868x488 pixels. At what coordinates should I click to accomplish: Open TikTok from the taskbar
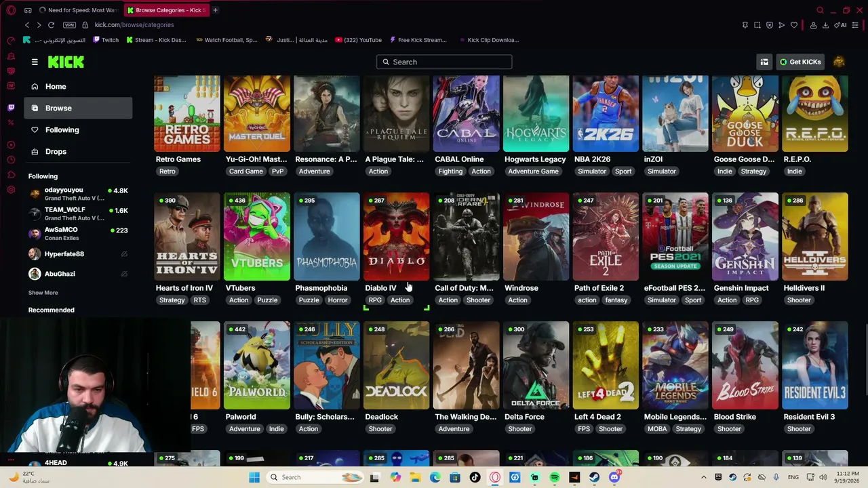(x=475, y=477)
